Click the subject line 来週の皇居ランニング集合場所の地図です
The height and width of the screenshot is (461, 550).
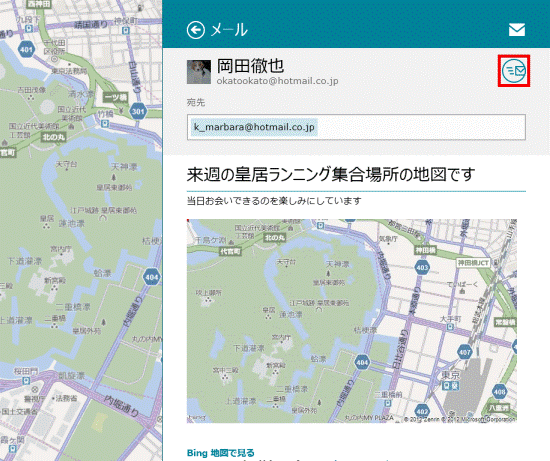[331, 174]
